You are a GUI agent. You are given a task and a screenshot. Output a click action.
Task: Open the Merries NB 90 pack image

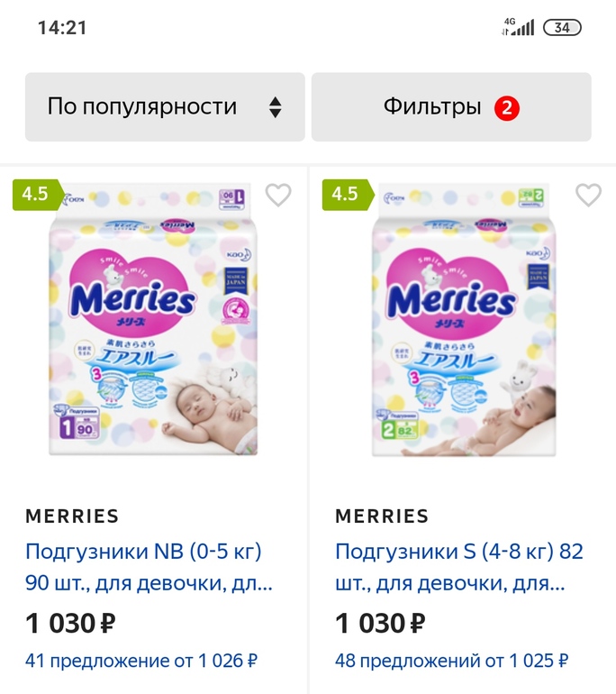153,320
